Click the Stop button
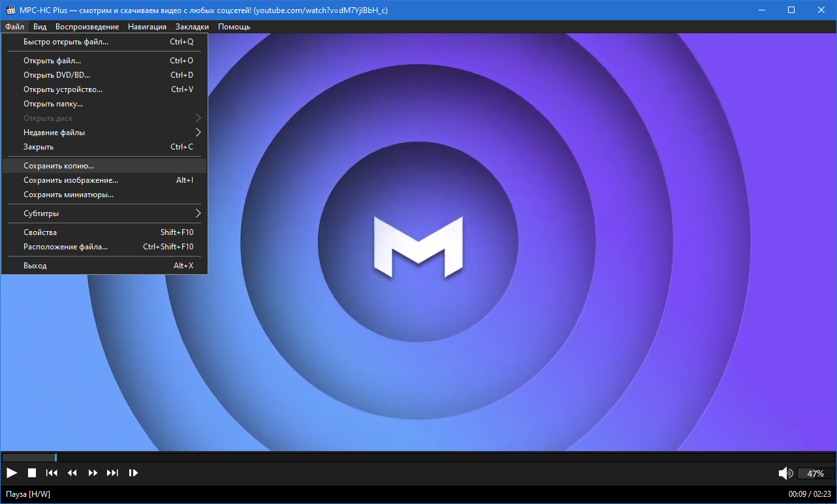The width and height of the screenshot is (837, 504). point(32,473)
